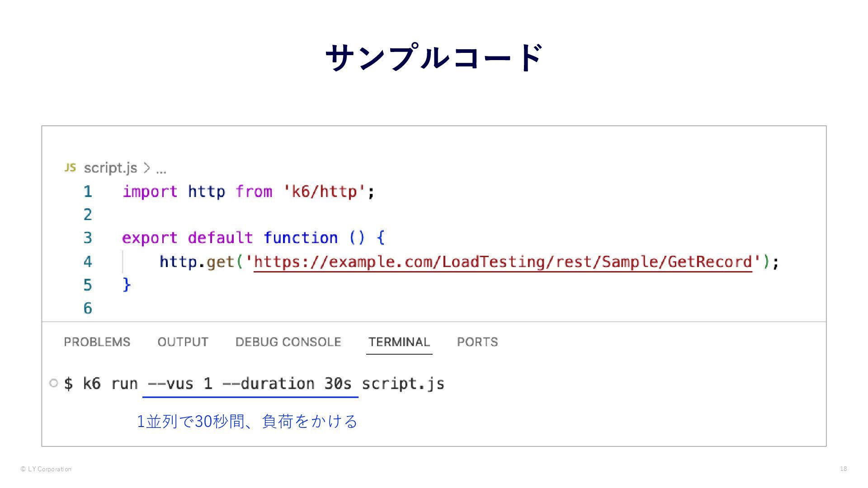868x488 pixels.
Task: Click line number 6 in gutter
Action: [x=88, y=308]
